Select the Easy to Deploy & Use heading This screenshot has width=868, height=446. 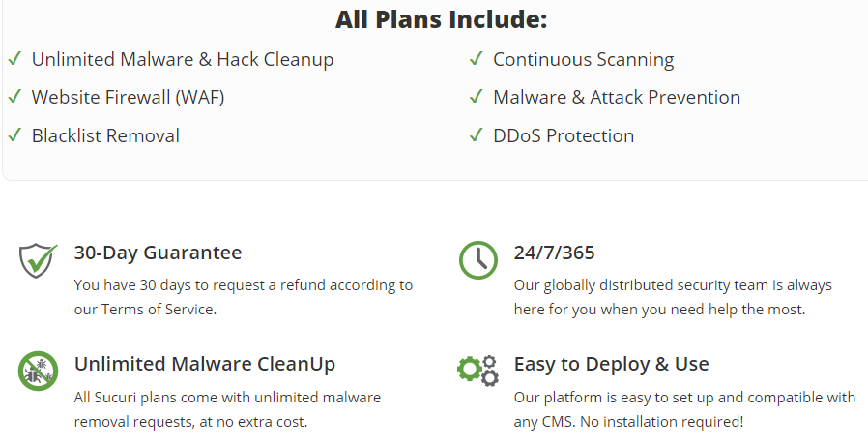611,364
